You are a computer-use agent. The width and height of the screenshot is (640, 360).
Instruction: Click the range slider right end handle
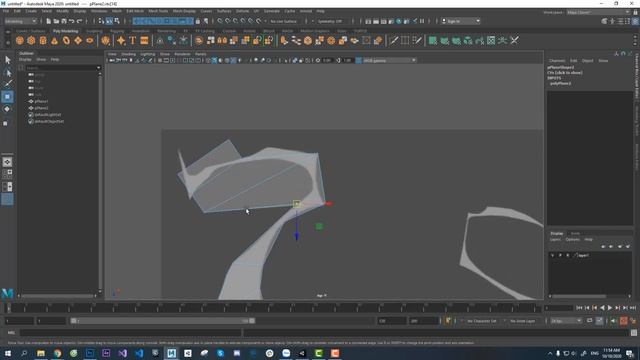[252, 321]
